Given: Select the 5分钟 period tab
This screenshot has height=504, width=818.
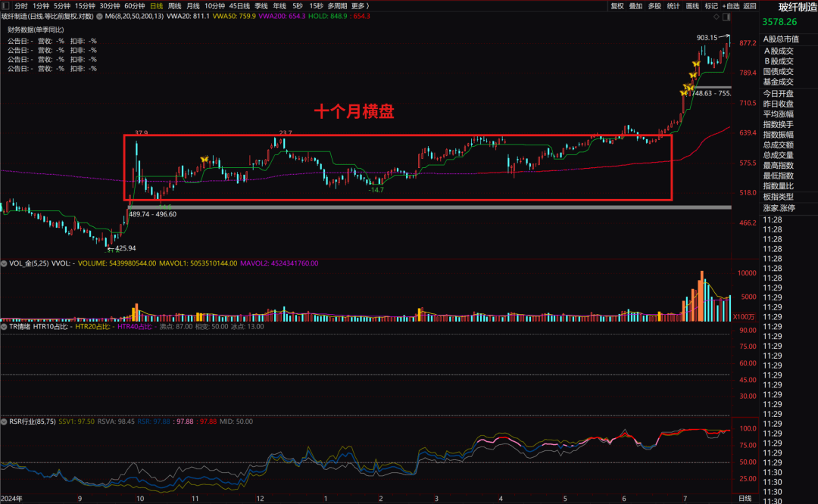Looking at the screenshot, I should coord(62,6).
